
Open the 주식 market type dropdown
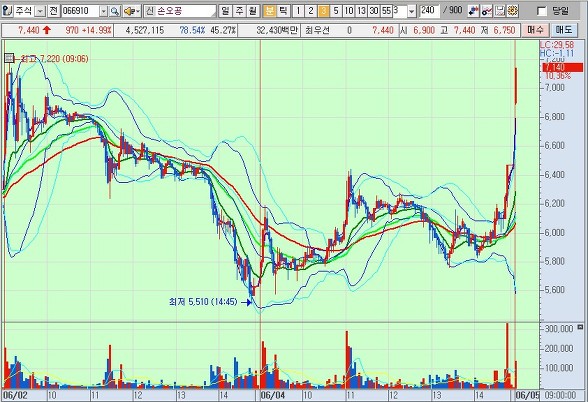click(x=40, y=11)
